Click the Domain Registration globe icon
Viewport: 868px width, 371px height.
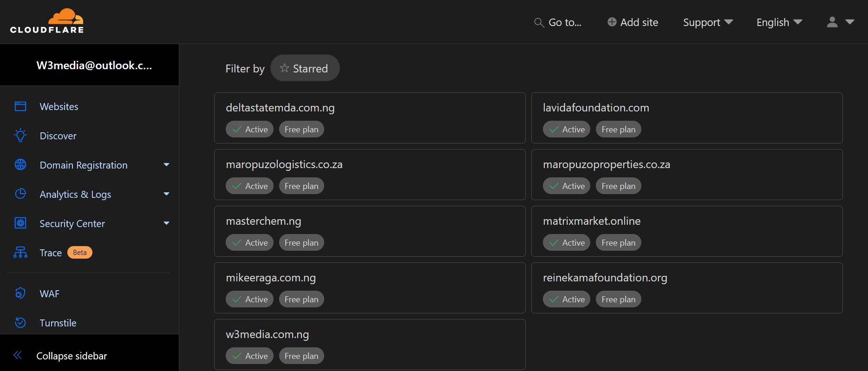click(x=20, y=165)
